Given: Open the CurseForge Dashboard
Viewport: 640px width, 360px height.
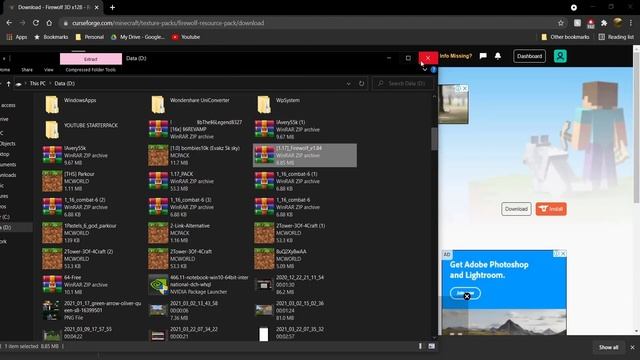Looking at the screenshot, I should (x=529, y=56).
